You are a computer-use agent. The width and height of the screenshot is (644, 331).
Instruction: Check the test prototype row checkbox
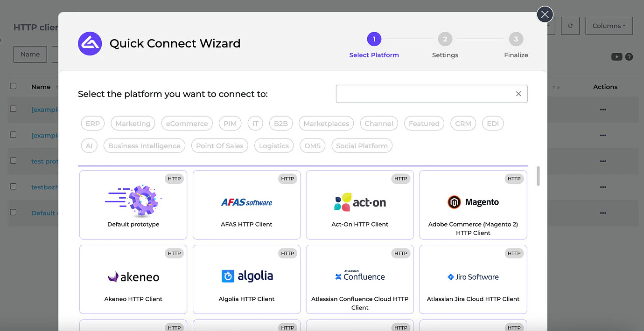(13, 160)
